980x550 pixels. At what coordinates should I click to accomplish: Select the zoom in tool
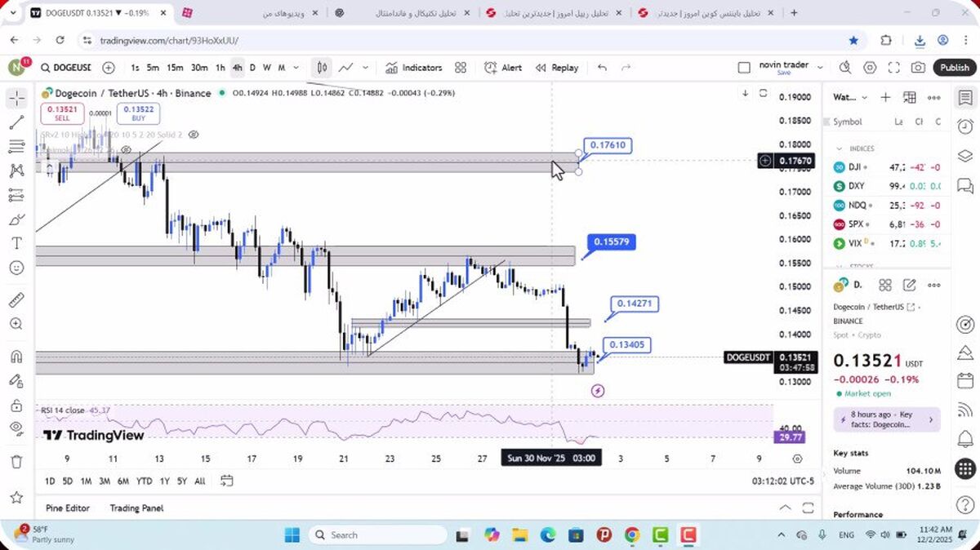tap(16, 324)
